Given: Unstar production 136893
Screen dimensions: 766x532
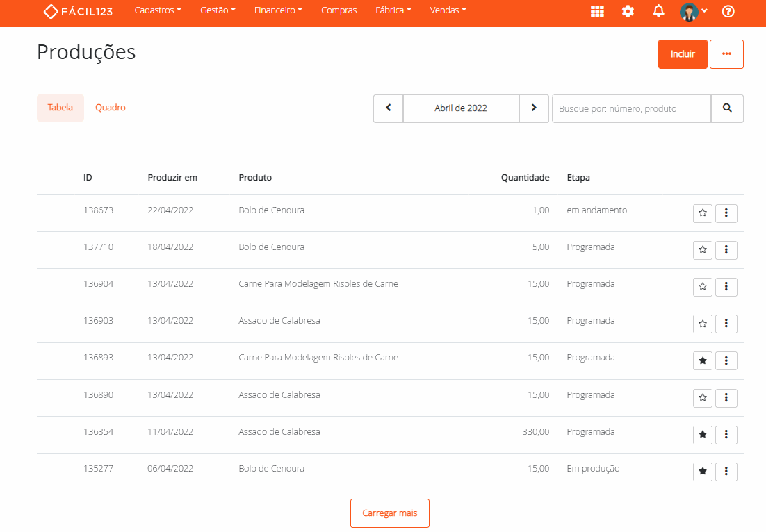Looking at the screenshot, I should pyautogui.click(x=703, y=360).
